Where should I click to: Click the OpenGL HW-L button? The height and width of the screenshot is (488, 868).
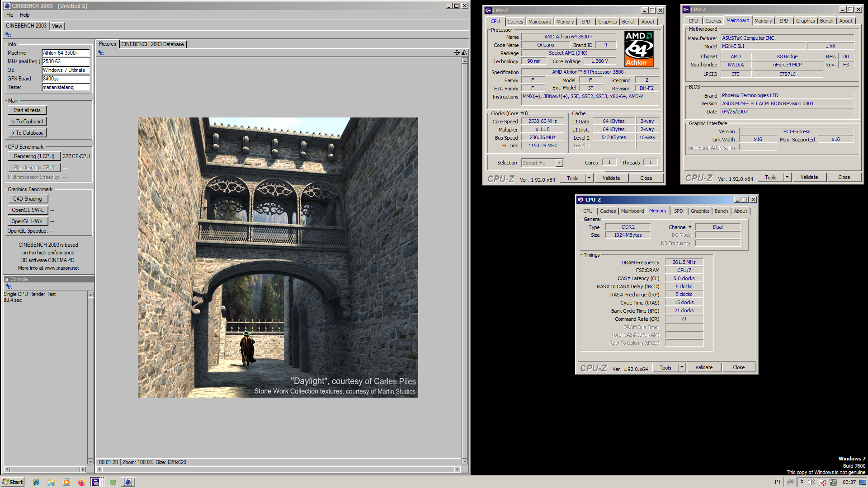coord(28,221)
